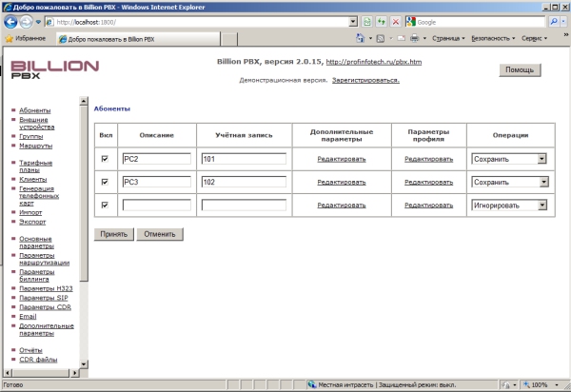Open the recent pages dropdown arrow
This screenshot has height=392, width=571.
(38, 22)
